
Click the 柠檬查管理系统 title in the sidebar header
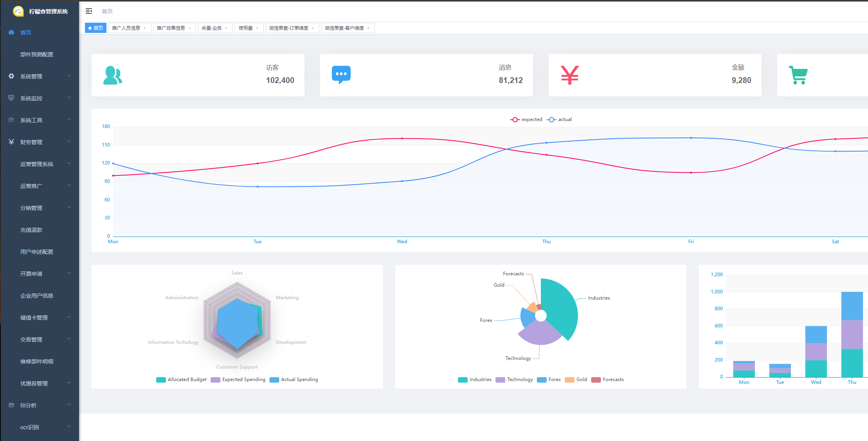(49, 11)
